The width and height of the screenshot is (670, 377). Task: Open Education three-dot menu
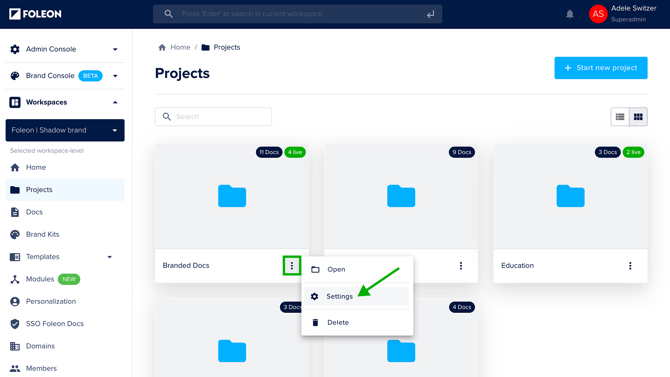point(630,265)
